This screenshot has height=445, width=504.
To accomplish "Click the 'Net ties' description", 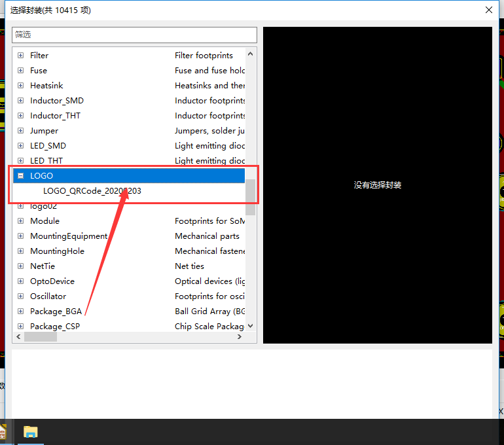I will pos(189,266).
